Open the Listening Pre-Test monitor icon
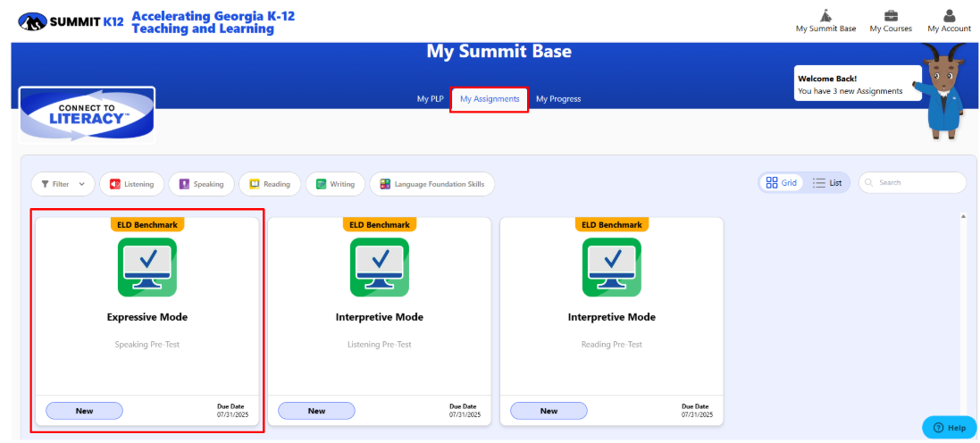The width and height of the screenshot is (980, 443). point(380,267)
